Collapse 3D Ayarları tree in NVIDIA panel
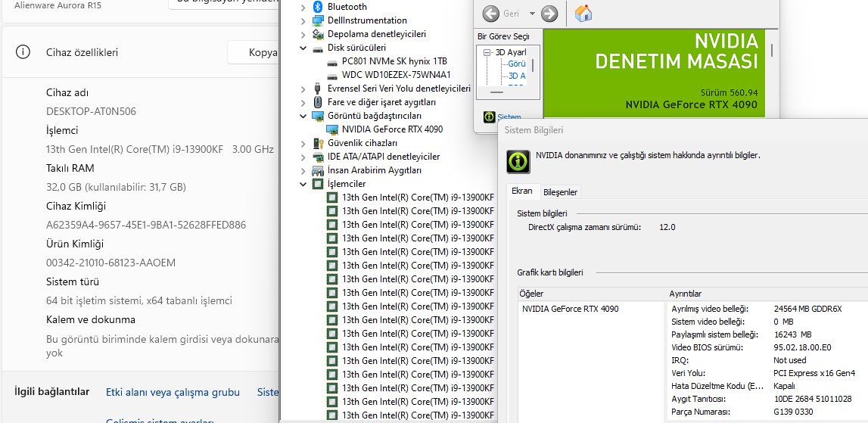 pyautogui.click(x=487, y=53)
